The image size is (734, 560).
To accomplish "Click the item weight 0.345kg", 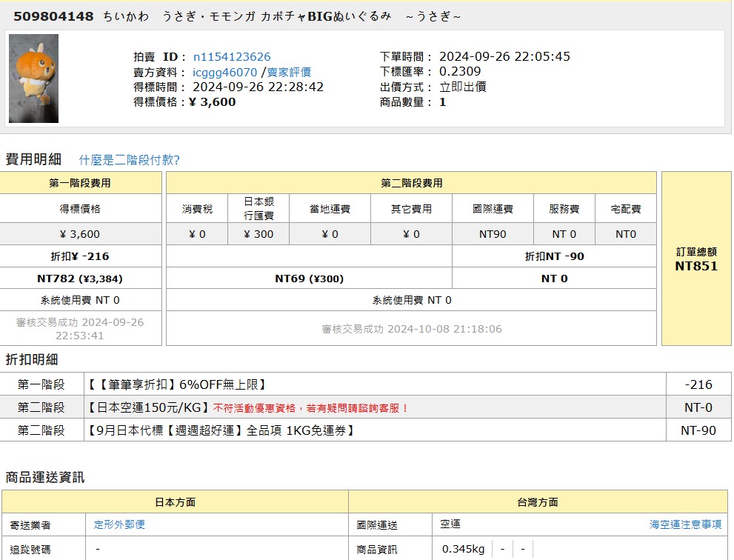I will [463, 549].
